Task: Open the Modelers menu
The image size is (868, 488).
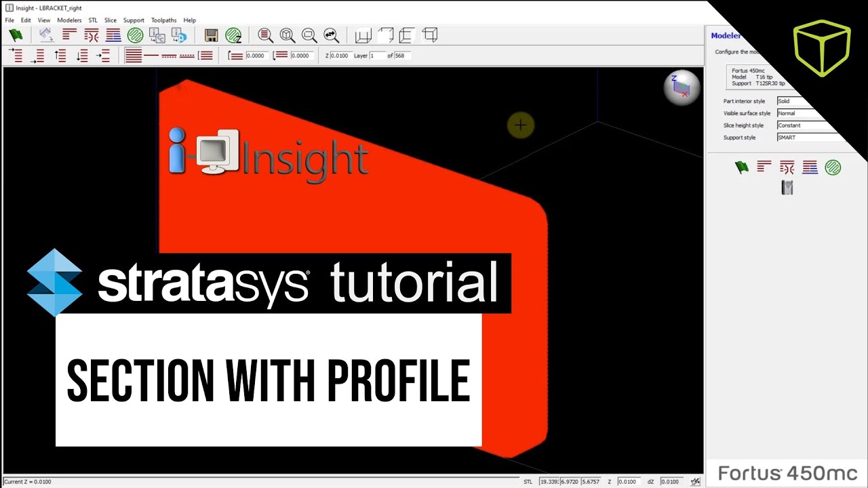Action: [69, 20]
